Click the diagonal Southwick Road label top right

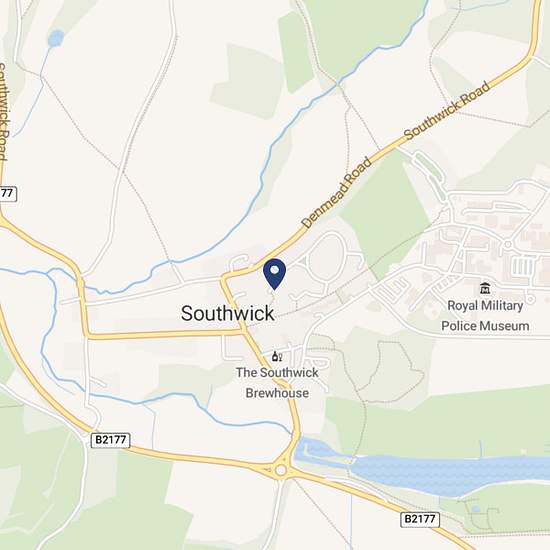(447, 110)
